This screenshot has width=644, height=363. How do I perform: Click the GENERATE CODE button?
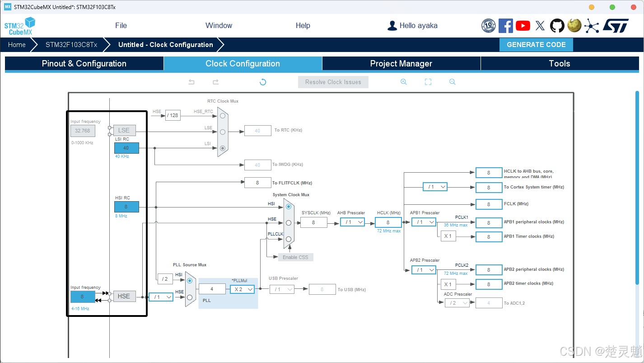click(536, 45)
